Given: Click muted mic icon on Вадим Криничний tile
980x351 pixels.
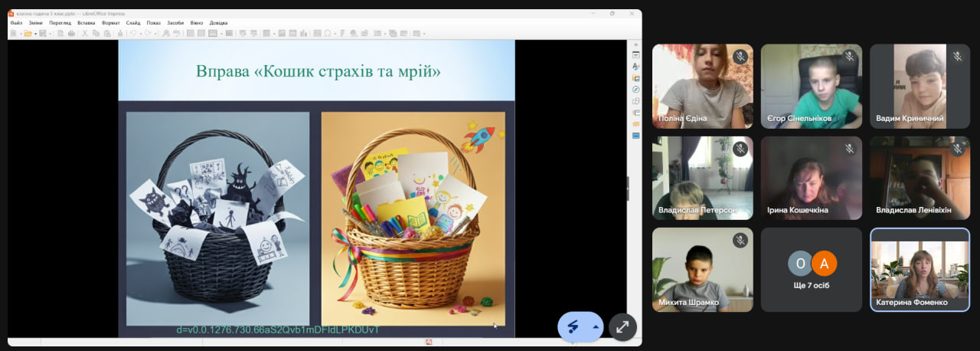Looking at the screenshot, I should pos(957,57).
